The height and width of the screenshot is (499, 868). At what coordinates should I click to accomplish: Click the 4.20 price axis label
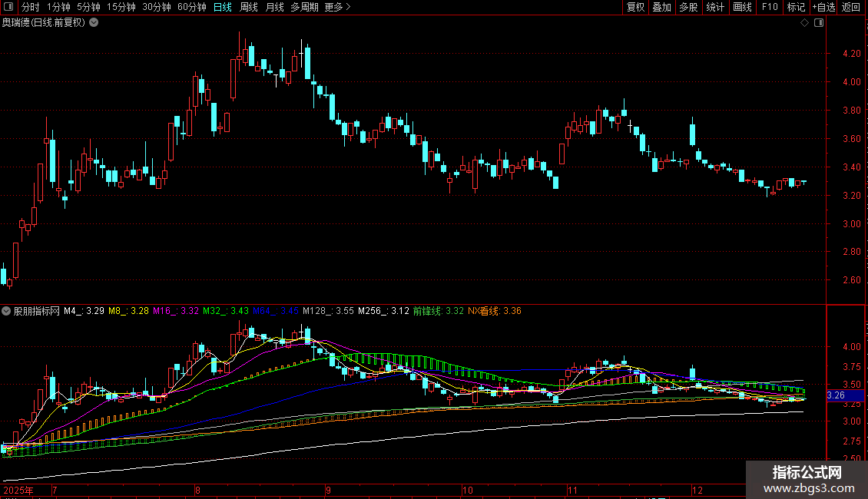851,54
